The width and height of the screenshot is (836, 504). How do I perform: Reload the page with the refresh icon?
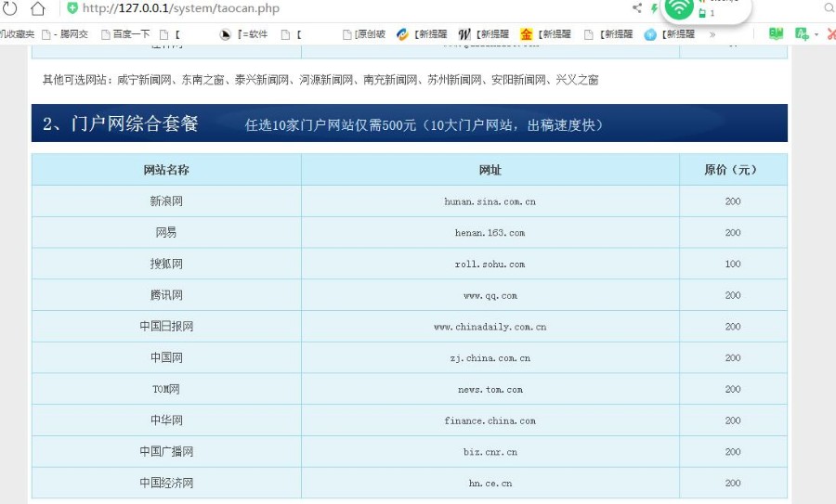(x=10, y=8)
